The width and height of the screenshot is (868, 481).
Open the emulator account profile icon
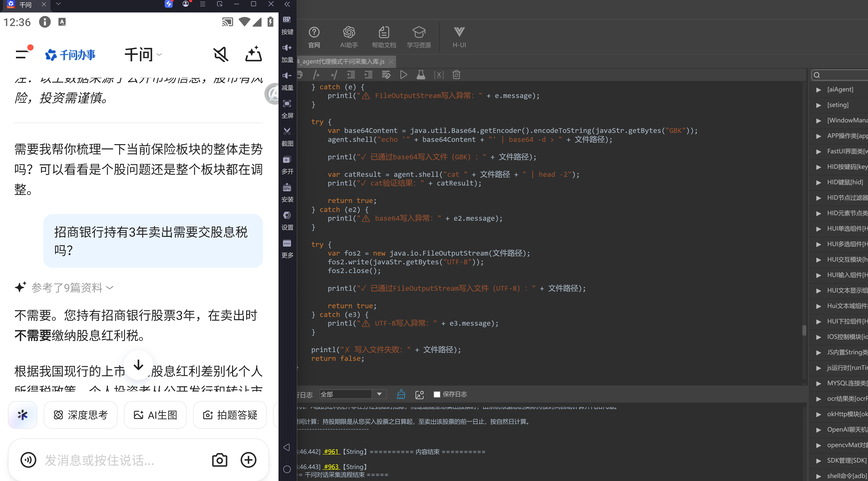coord(185,4)
